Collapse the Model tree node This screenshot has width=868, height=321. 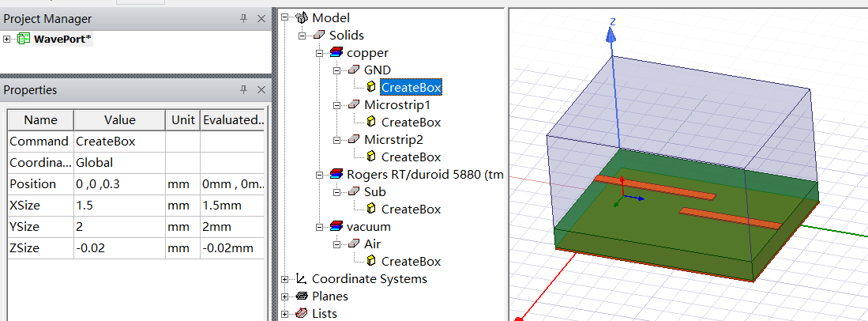pos(285,17)
